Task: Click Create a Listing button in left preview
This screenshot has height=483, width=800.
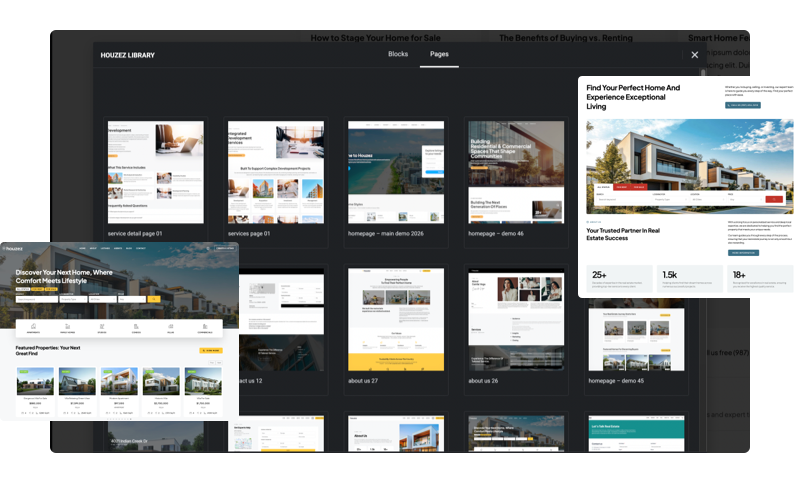Action: pos(225,248)
